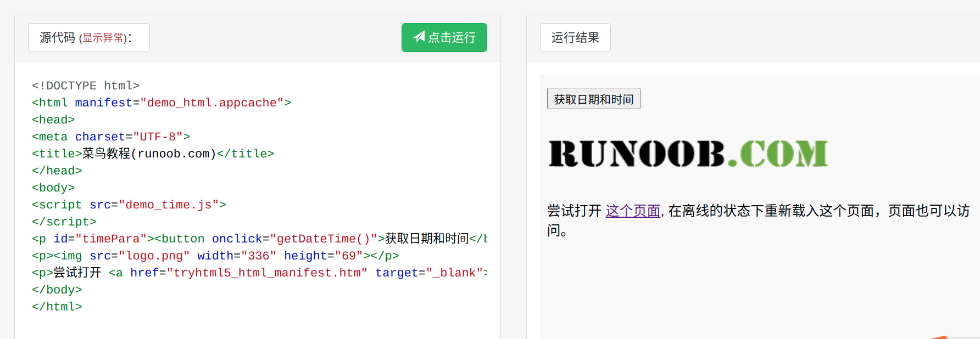Click the p id="timePara" button code line
This screenshot has width=980, height=339.
(259, 239)
